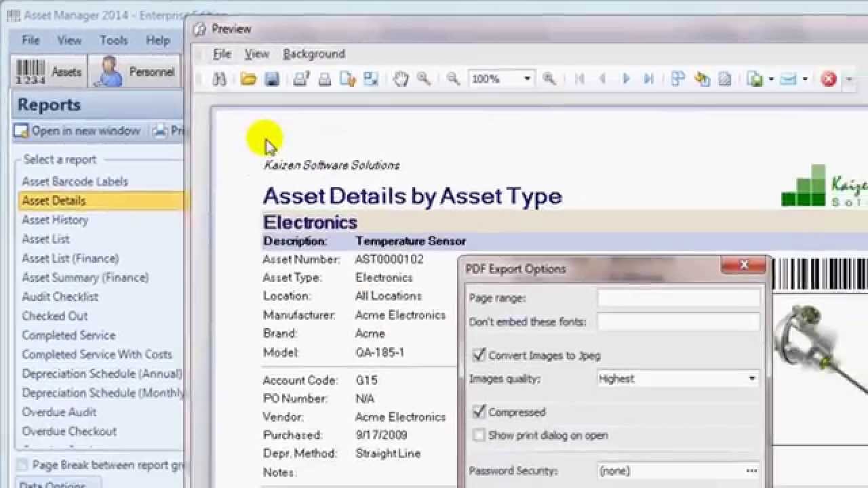Viewport: 868px width, 488px height.
Task: Toggle Page Break between report groups checkbox
Action: coord(23,465)
